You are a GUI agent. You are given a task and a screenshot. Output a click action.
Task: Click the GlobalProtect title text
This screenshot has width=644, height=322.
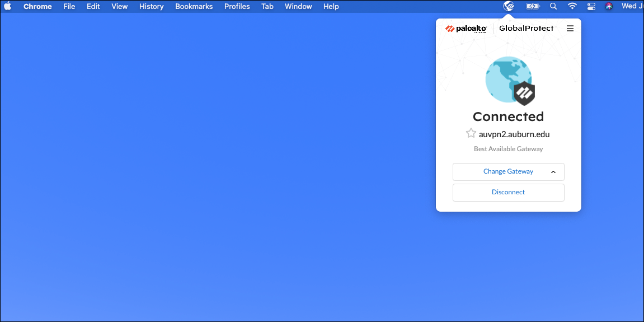coord(526,29)
